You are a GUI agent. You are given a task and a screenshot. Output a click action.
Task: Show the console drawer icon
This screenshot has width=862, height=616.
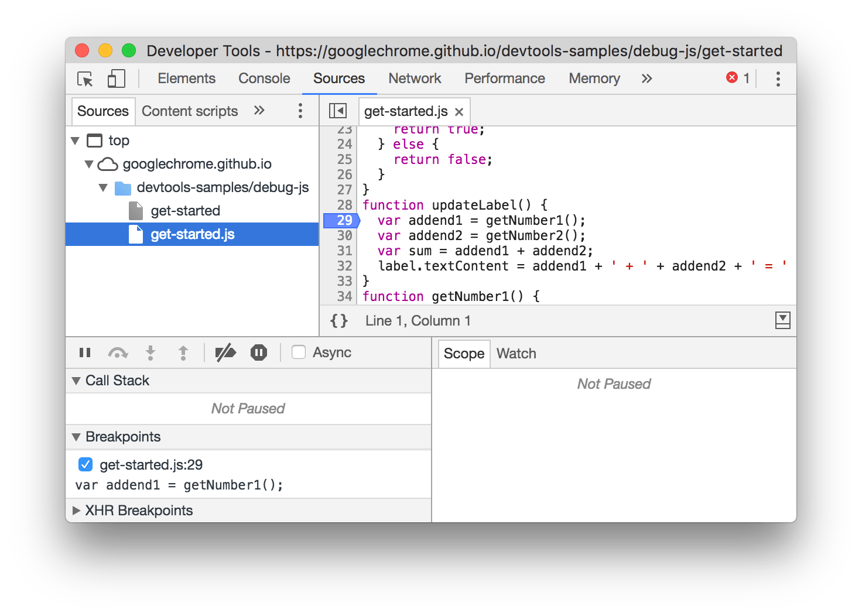(782, 320)
